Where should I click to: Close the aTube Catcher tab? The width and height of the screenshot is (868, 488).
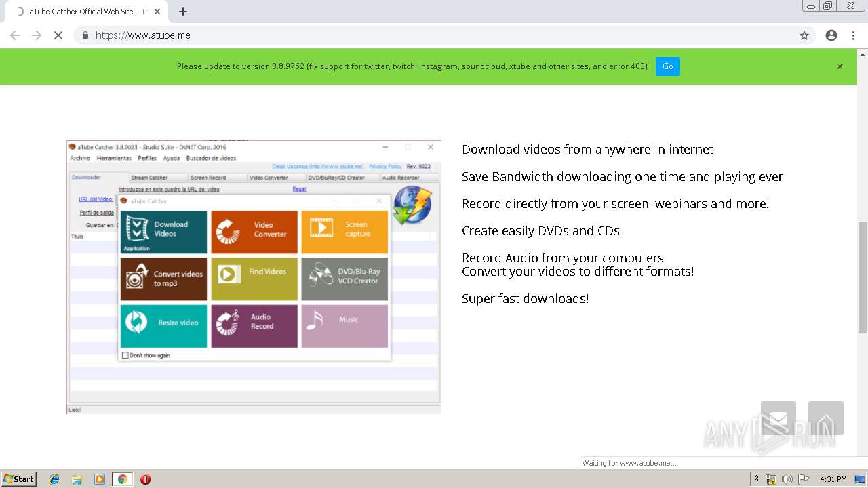(x=158, y=12)
